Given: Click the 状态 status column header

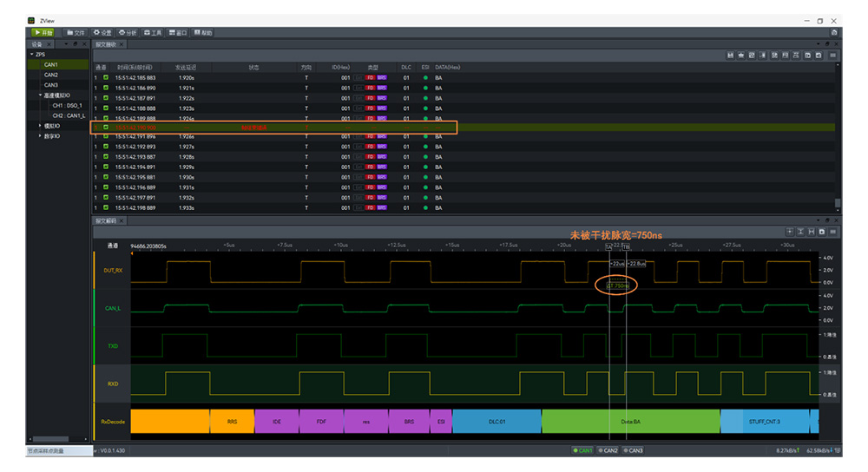Looking at the screenshot, I should (x=253, y=68).
